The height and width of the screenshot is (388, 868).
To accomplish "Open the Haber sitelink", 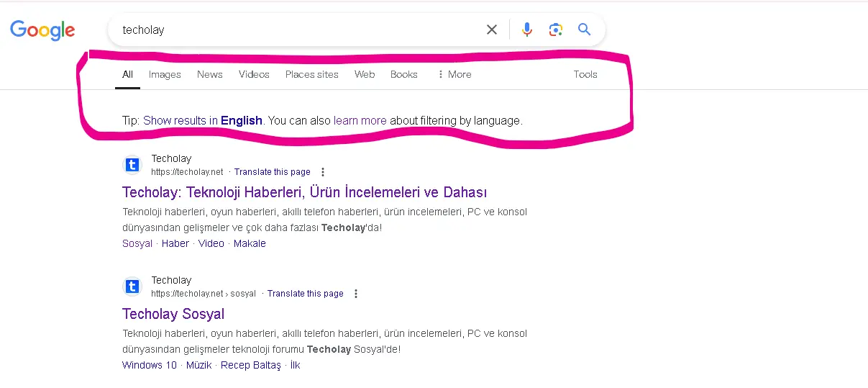I will tap(175, 243).
